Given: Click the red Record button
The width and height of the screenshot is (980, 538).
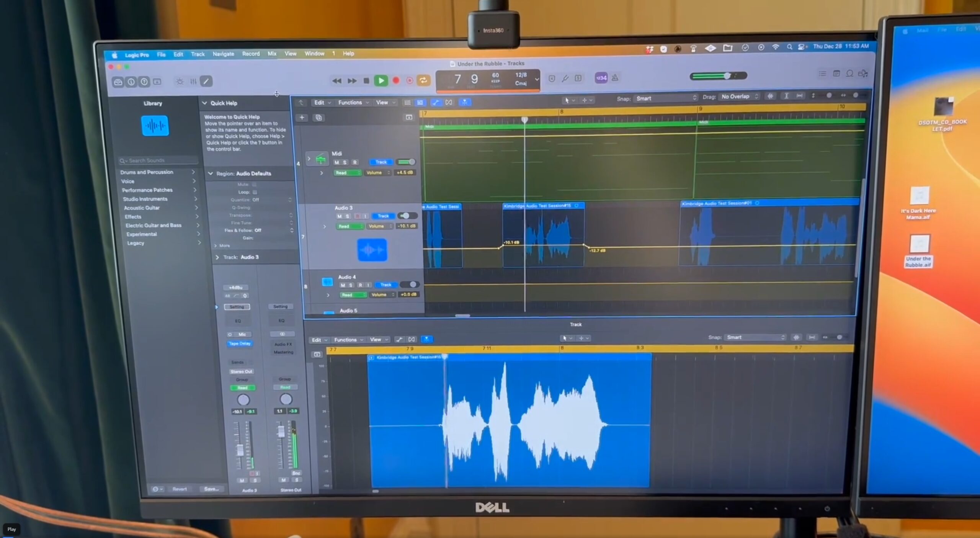Looking at the screenshot, I should (x=396, y=80).
